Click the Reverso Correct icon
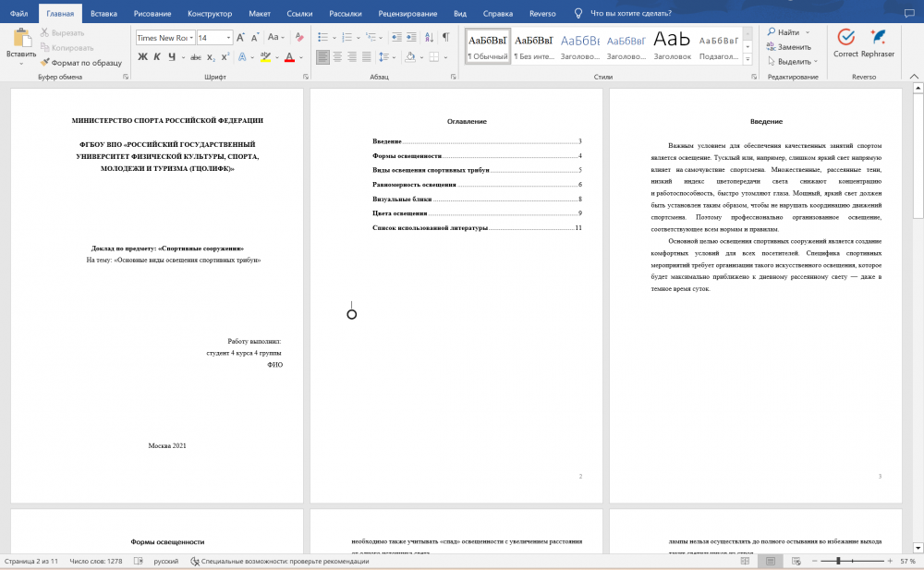The image size is (924, 570). (845, 37)
